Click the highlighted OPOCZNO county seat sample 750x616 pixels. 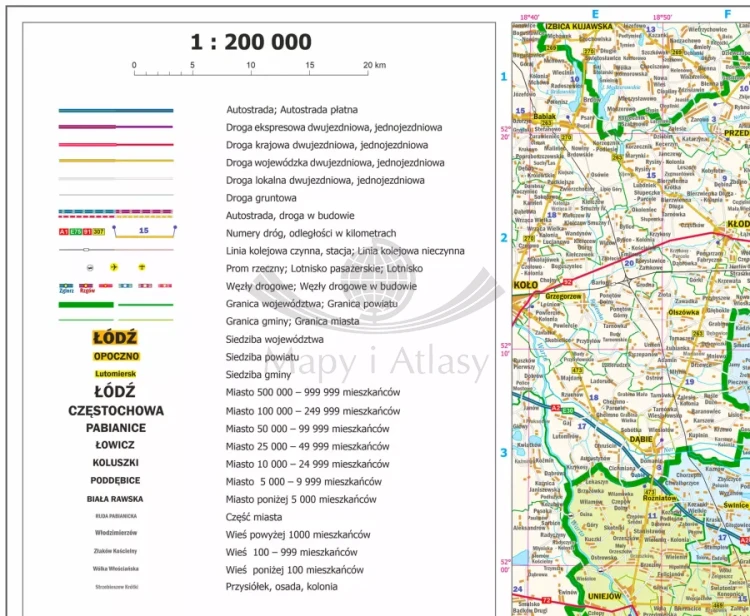tap(116, 356)
